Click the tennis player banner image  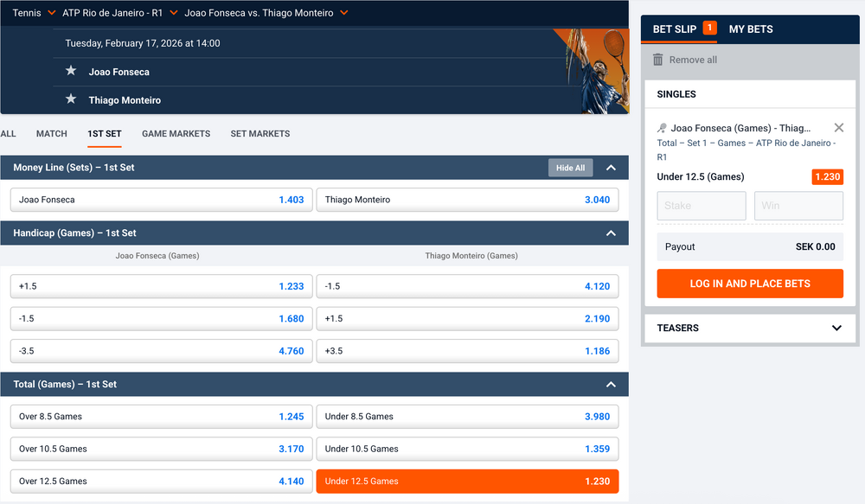pos(592,71)
